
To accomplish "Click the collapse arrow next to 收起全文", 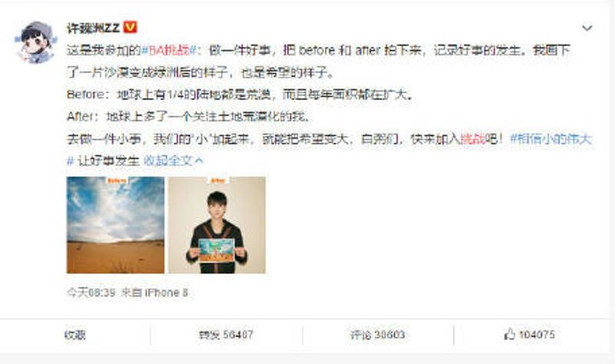I will tap(199, 160).
